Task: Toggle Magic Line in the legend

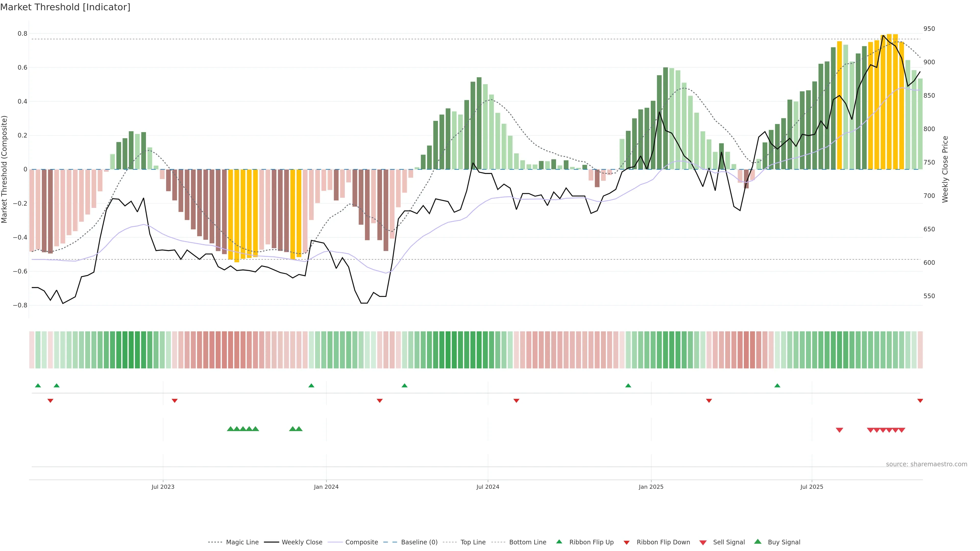Action: click(242, 542)
